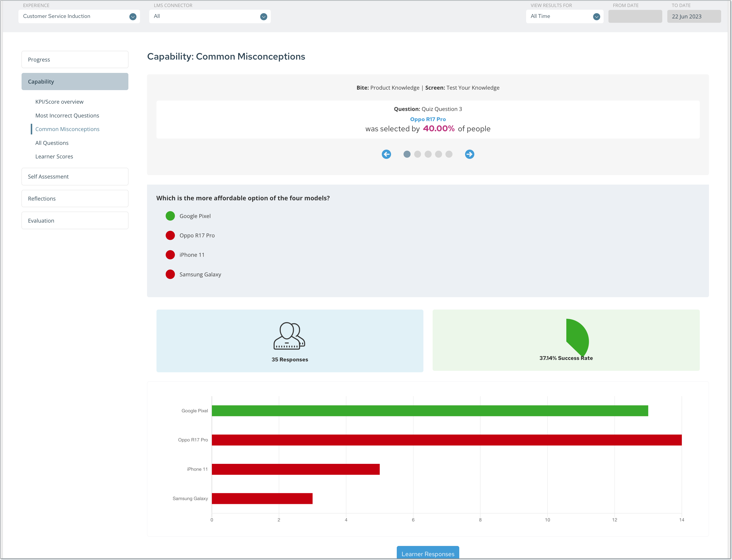Screen dimensions: 732x560
Task: Click the Learner Responses button
Action: coord(428,553)
